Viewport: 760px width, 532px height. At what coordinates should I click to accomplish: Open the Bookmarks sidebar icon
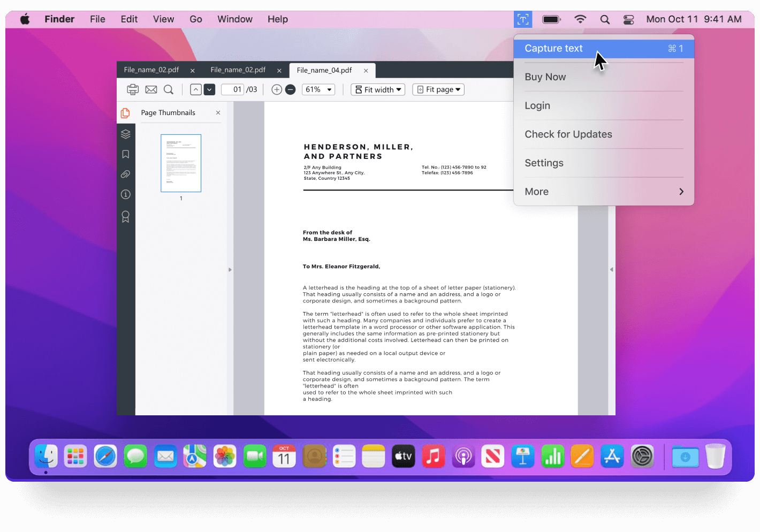(x=126, y=154)
